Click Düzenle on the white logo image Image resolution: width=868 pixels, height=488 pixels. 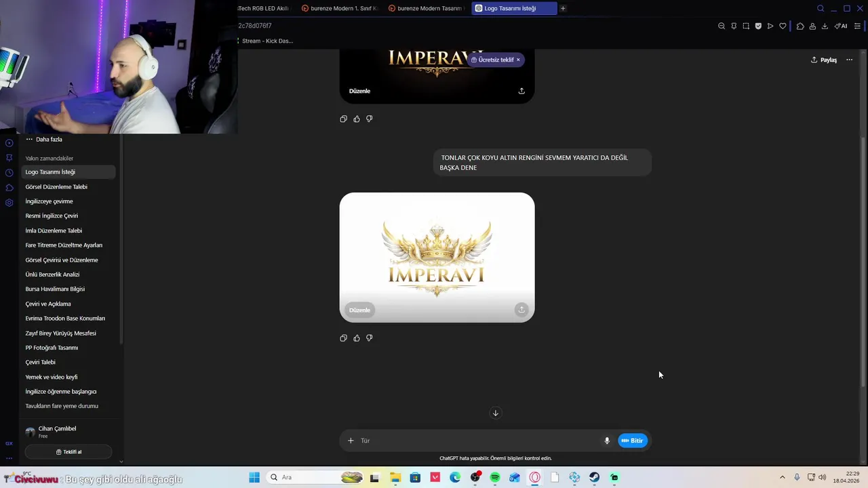tap(359, 310)
